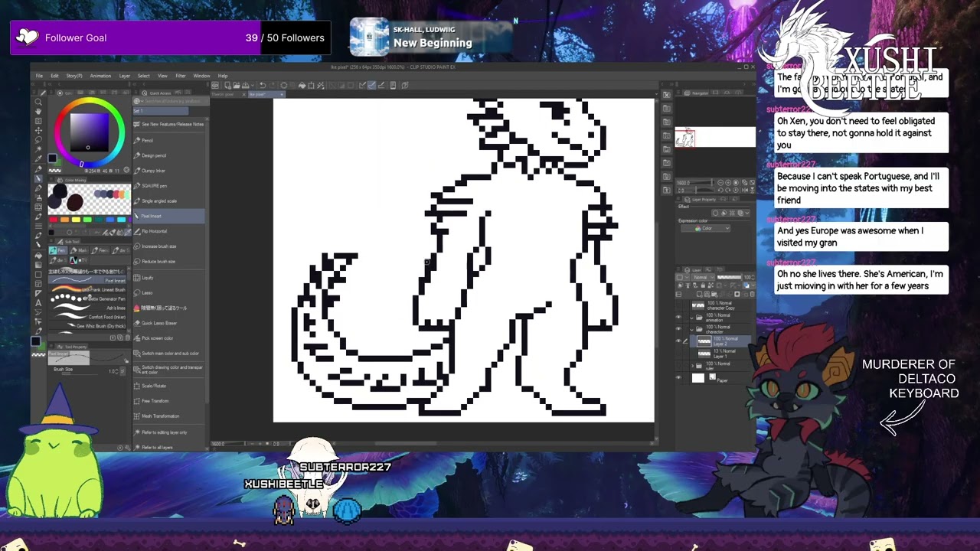Select the Text tool A icon
This screenshot has width=980, height=551.
pyautogui.click(x=38, y=303)
